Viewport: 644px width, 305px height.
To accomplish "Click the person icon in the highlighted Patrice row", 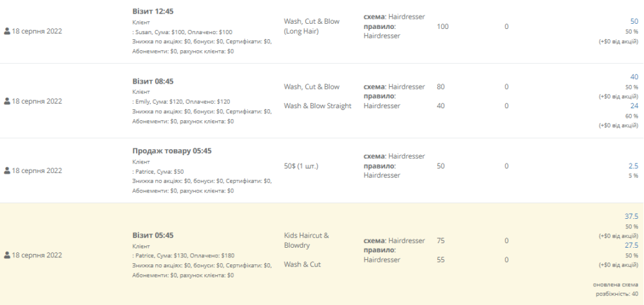I will pos(7,255).
